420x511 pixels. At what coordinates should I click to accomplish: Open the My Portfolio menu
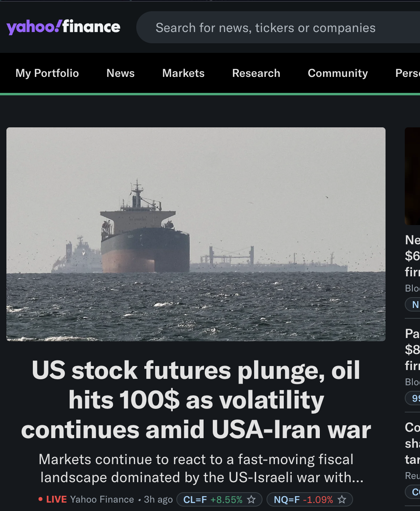pos(47,73)
